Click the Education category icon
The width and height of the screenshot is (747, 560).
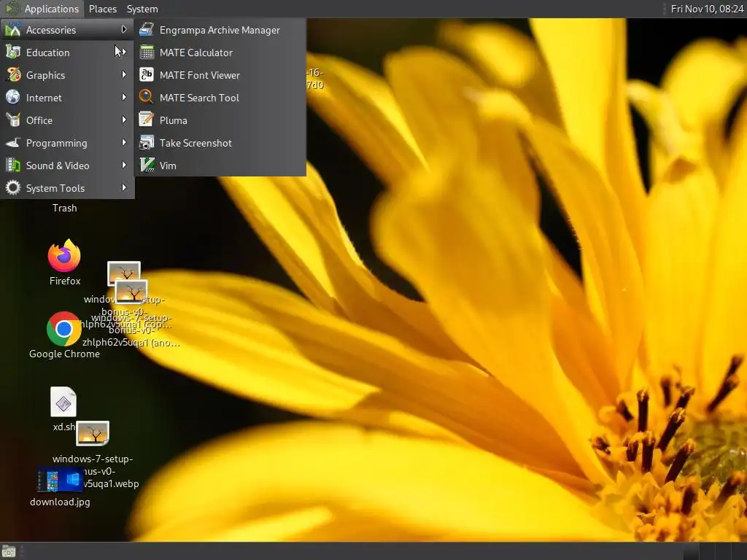tap(13, 52)
